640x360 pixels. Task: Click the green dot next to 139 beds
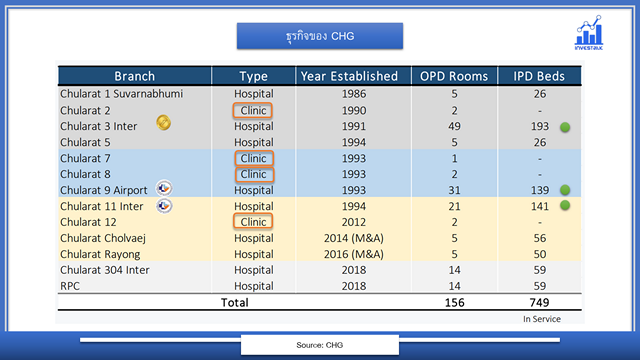coord(565,190)
